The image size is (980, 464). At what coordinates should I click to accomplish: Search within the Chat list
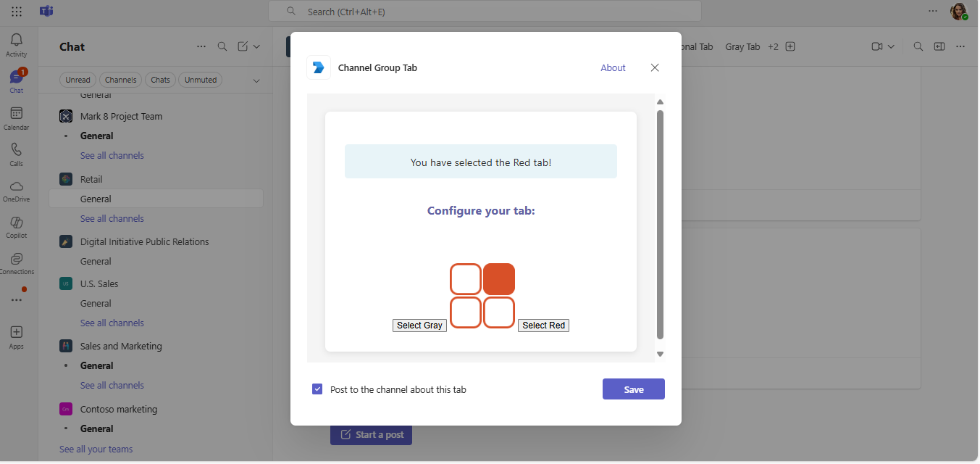click(222, 46)
